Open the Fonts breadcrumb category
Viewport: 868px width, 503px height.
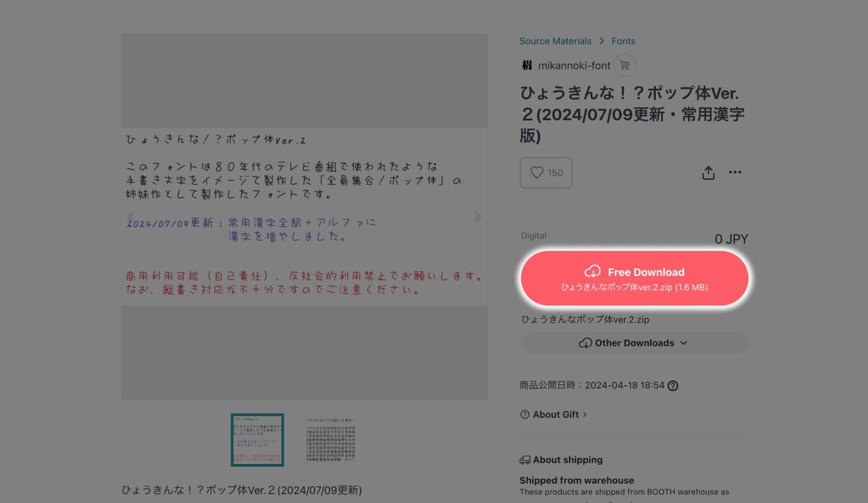(x=623, y=41)
